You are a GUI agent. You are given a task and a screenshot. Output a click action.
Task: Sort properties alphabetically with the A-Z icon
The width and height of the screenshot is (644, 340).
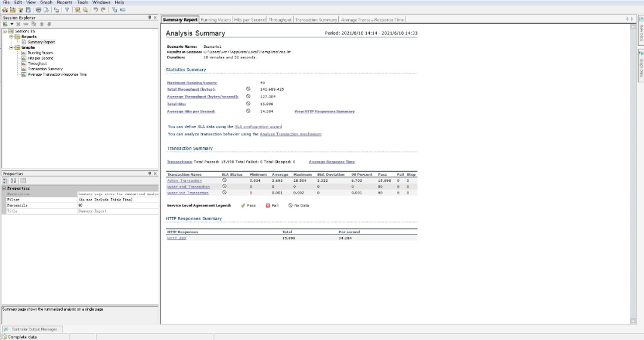tap(13, 181)
